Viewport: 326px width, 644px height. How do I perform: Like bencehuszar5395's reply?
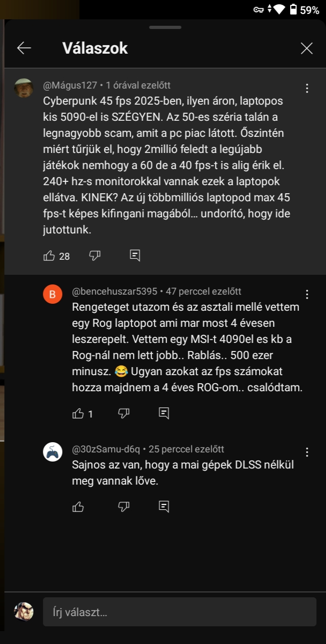click(78, 413)
